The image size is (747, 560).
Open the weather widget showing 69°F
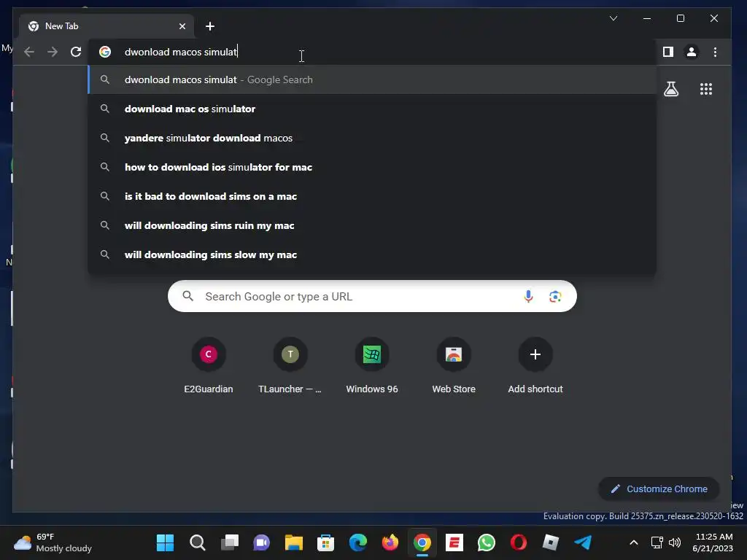click(53, 542)
